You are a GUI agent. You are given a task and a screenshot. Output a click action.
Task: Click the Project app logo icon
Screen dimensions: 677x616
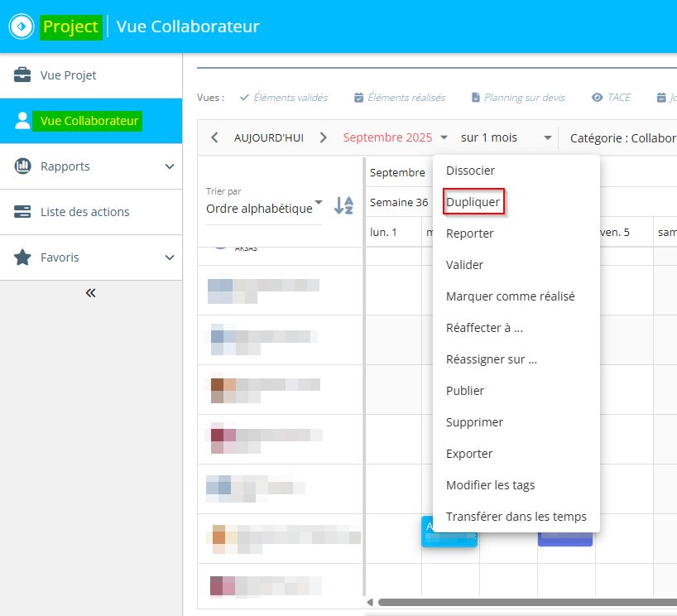coord(21,26)
